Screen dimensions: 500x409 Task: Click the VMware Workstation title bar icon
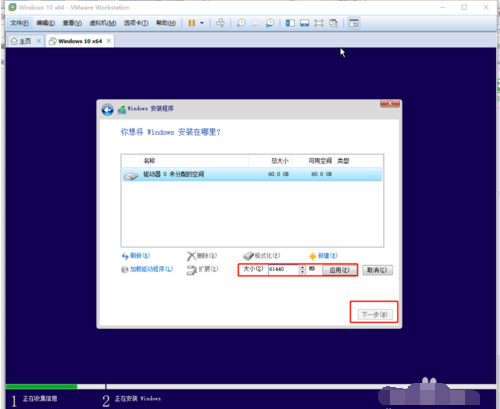pyautogui.click(x=12, y=7)
